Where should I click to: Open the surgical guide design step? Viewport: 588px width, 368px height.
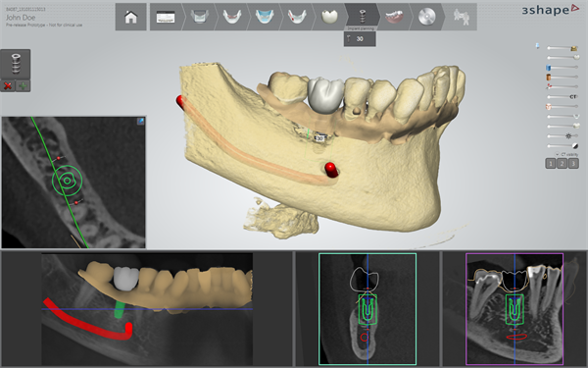click(395, 17)
